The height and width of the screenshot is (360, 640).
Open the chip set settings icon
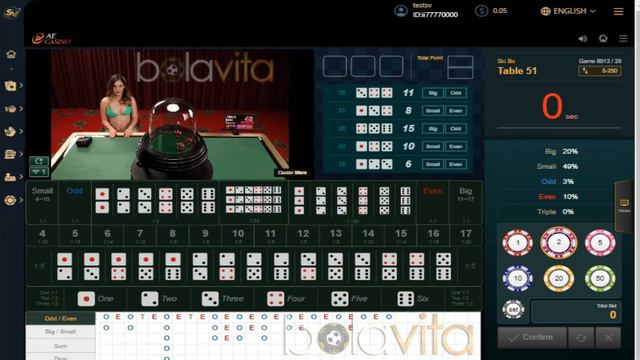[x=513, y=310]
